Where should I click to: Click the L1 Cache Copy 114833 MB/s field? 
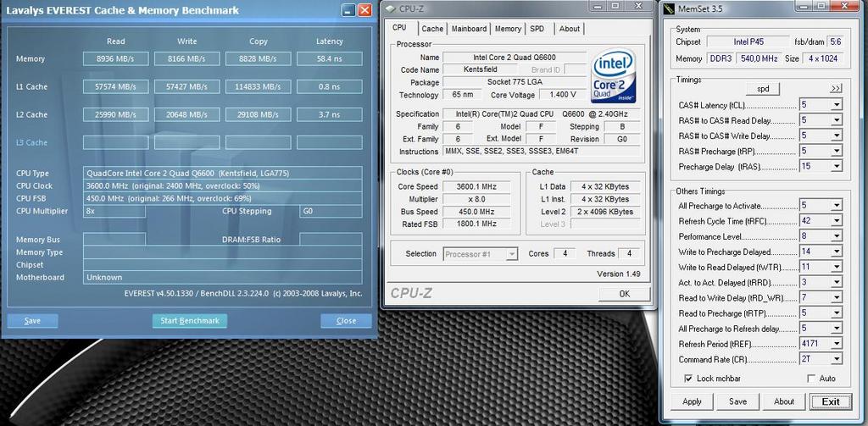tap(258, 86)
